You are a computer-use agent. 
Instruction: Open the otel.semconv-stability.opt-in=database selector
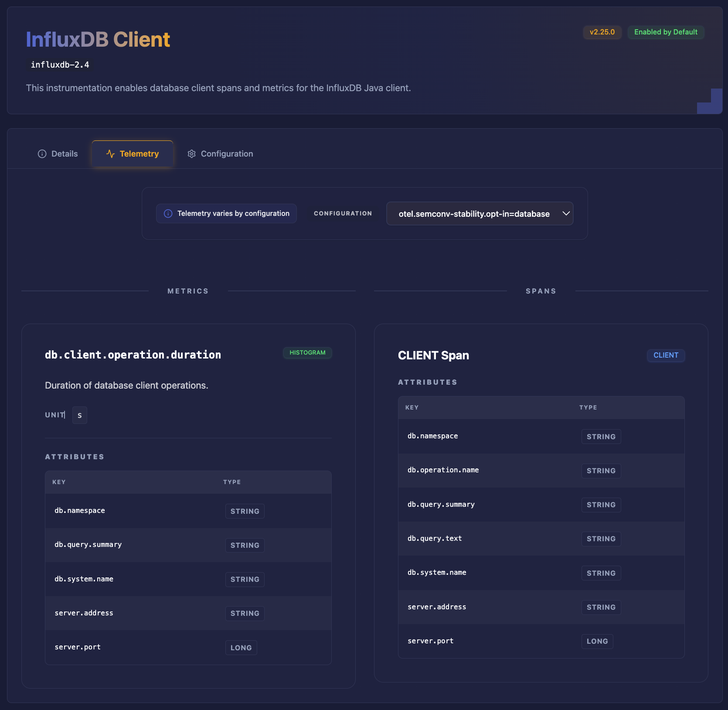474,214
